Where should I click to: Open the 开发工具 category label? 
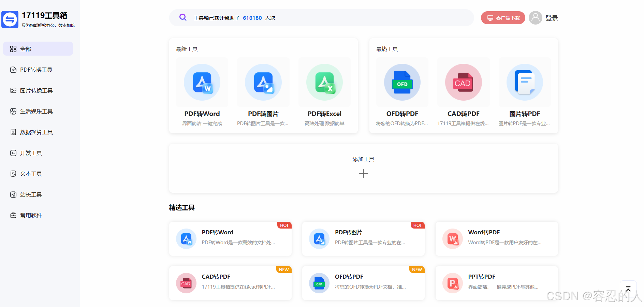31,153
